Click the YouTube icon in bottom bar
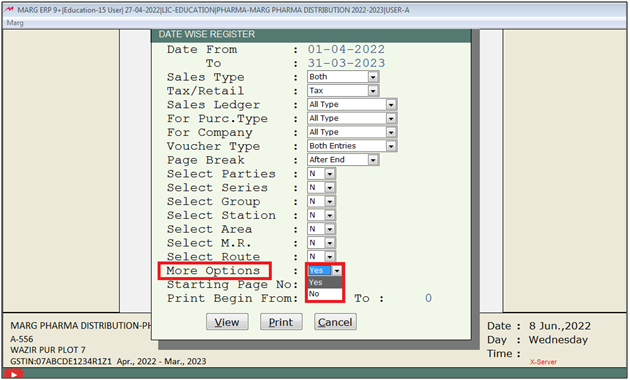630x380 pixels. 14,374
